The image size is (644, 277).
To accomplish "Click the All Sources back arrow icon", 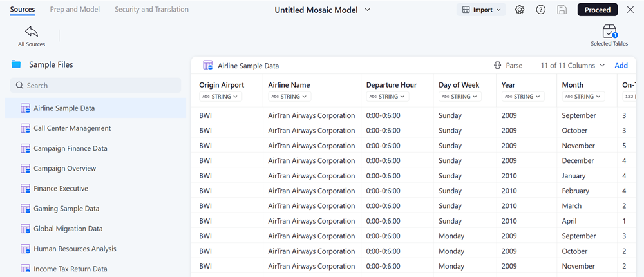I will [31, 32].
